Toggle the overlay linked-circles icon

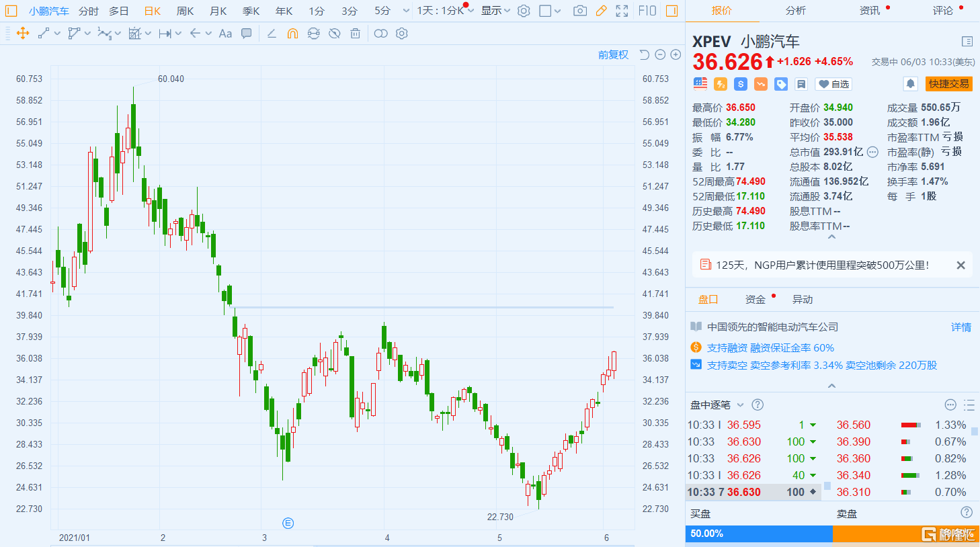pyautogui.click(x=381, y=34)
